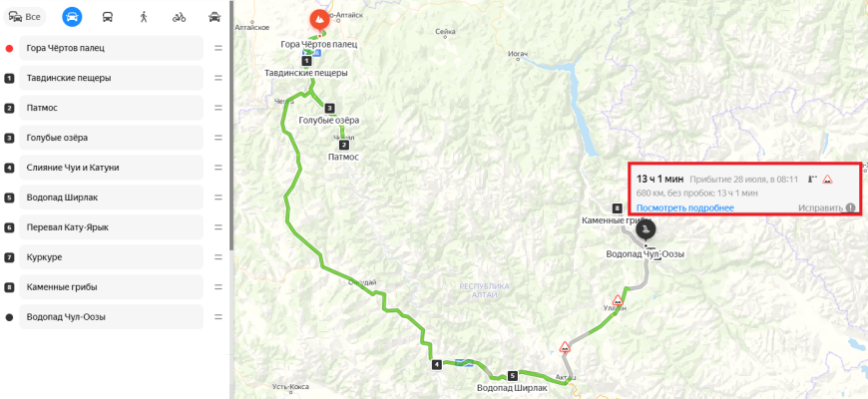Open 'Посмотреть подробнее' route details link
Image resolution: width=868 pixels, height=399 pixels.
tap(684, 208)
